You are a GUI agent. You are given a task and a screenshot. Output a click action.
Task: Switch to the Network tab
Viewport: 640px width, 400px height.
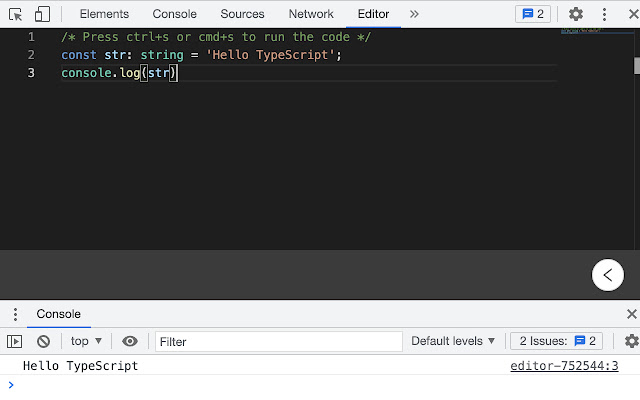(311, 14)
